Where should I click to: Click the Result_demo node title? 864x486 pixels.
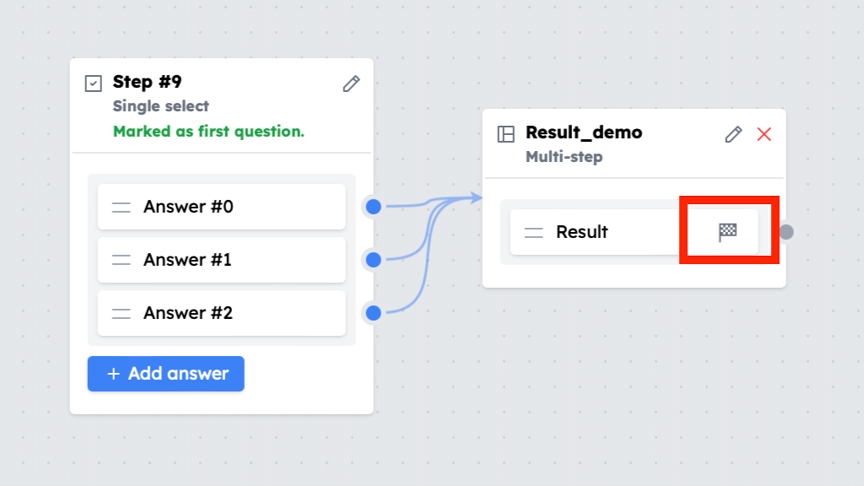pyautogui.click(x=584, y=132)
